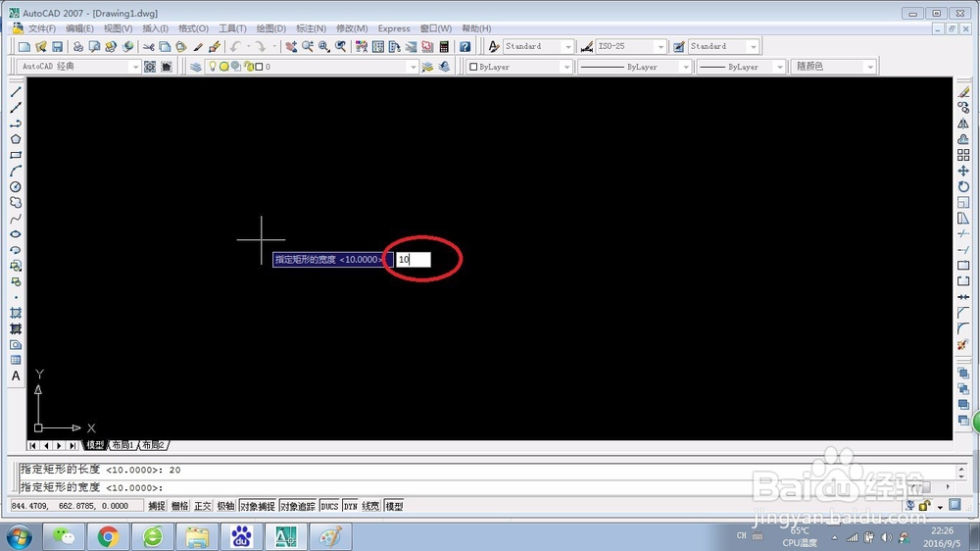Open the Windows Start button
The width and height of the screenshot is (980, 551).
[x=19, y=537]
